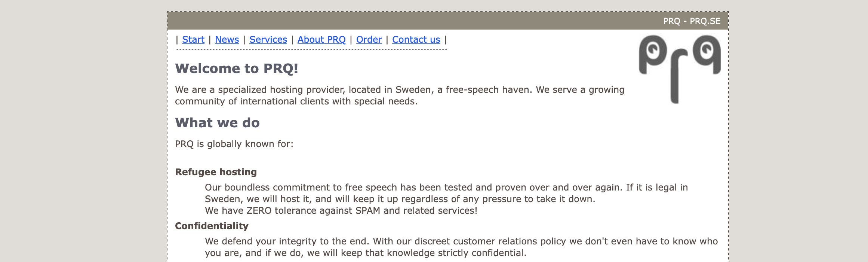The height and width of the screenshot is (262, 868).
Task: Click the 'PRQ is globally known for' text
Action: coord(234,144)
